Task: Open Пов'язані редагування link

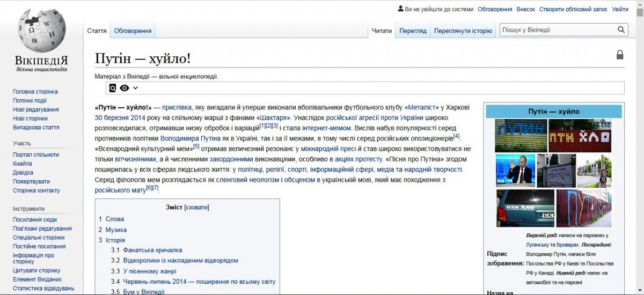Action: (x=42, y=228)
